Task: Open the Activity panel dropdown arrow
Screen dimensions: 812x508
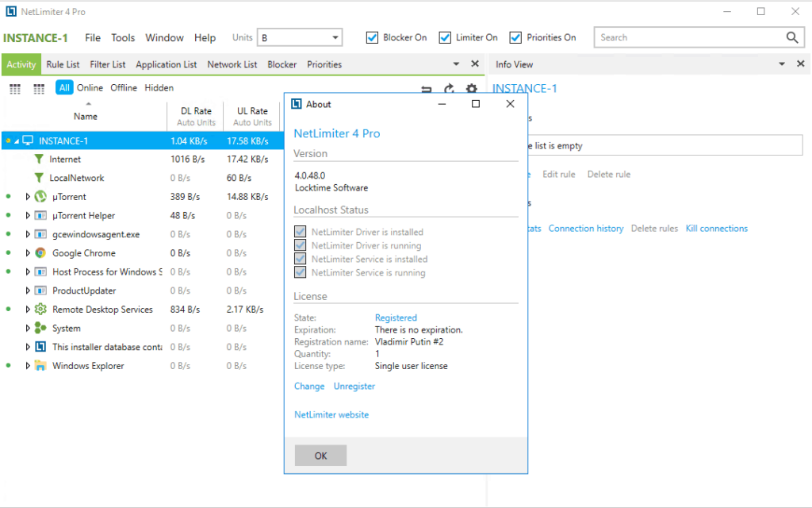Action: 456,63
